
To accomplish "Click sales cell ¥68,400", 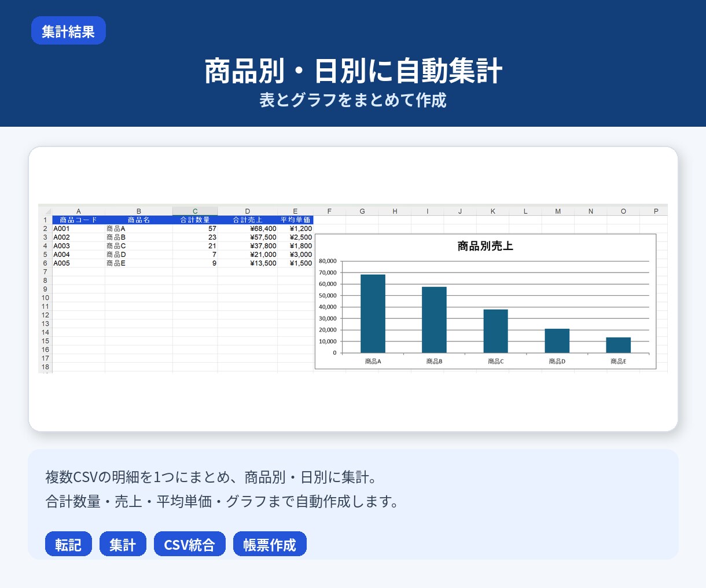I will (x=248, y=229).
